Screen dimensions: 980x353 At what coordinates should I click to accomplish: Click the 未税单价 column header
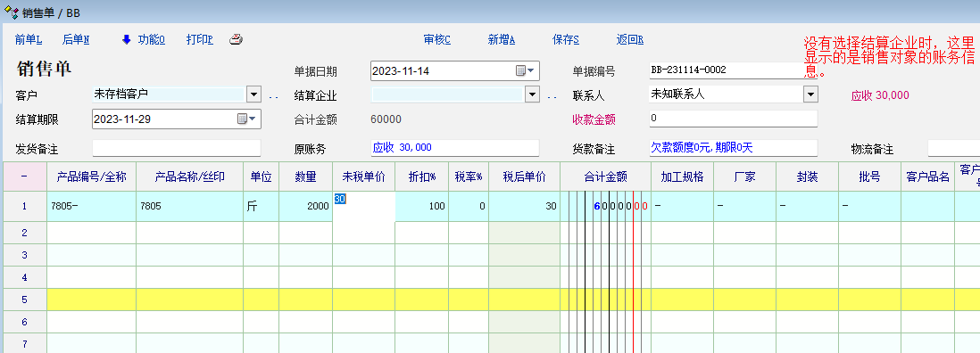point(364,176)
